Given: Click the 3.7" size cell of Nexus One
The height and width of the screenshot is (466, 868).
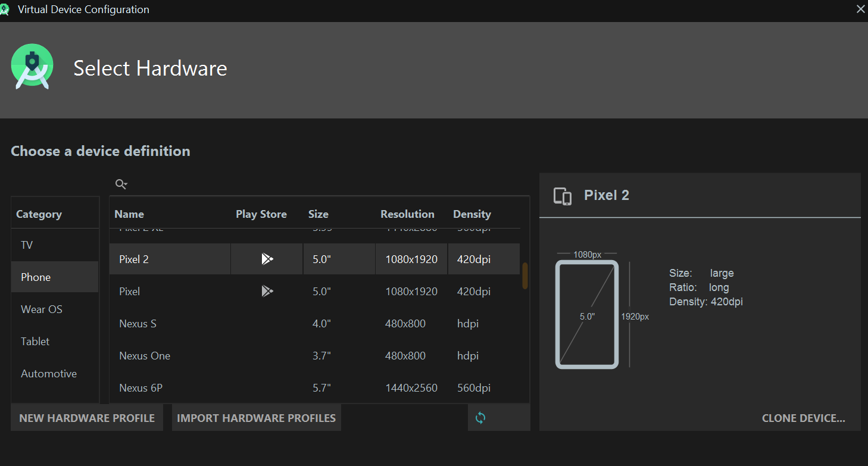Looking at the screenshot, I should 321,355.
